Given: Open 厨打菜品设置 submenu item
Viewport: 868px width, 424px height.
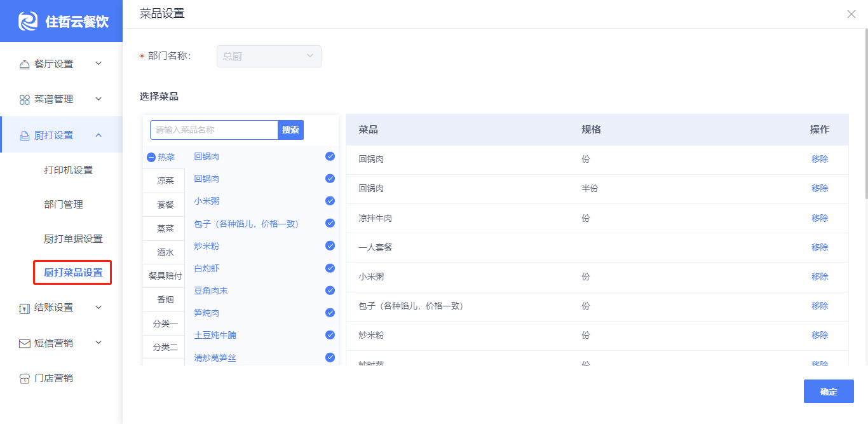Looking at the screenshot, I should coord(73,273).
